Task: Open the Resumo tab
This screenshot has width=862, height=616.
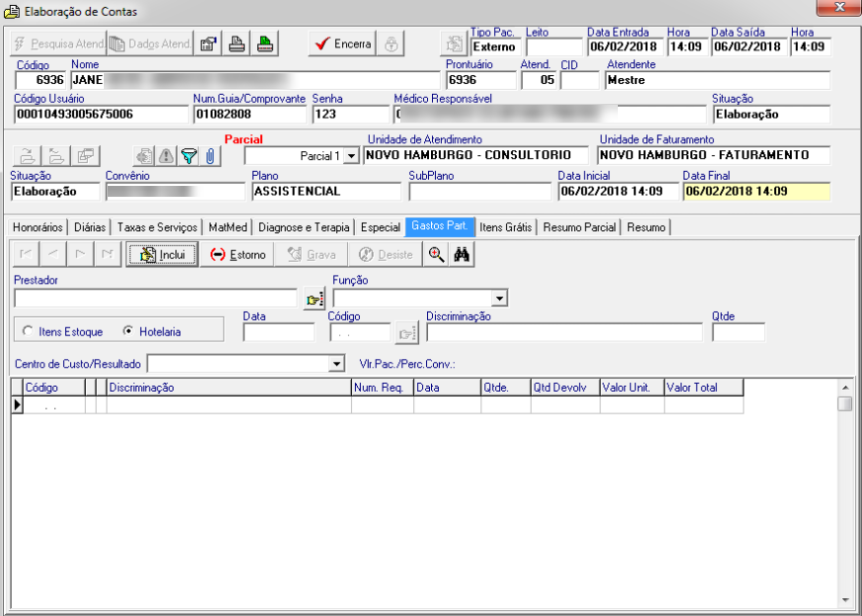Action: point(646,227)
